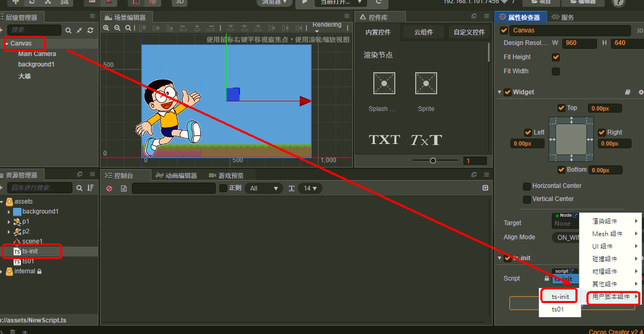Screen dimensions: 644x334
Task: Select 自定义控件 tab
Action: [x=469, y=32]
